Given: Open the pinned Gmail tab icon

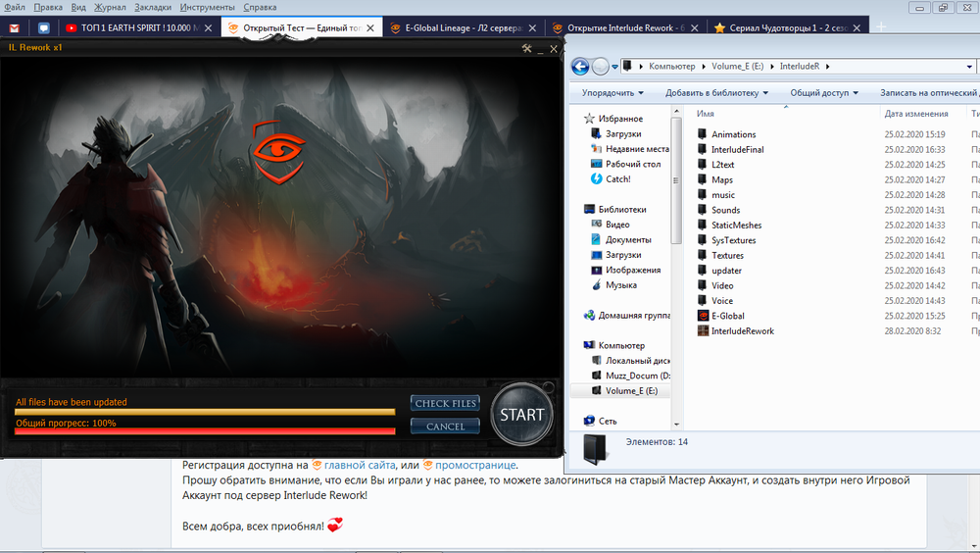Looking at the screenshot, I should point(14,28).
